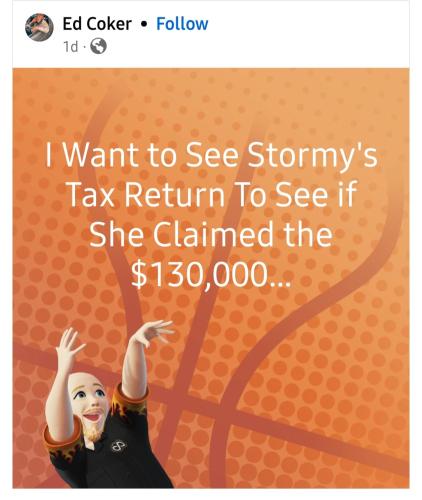Image resolution: width=422 pixels, height=500 pixels.
Task: Open Ed Coker's profile via name
Action: pyautogui.click(x=97, y=24)
